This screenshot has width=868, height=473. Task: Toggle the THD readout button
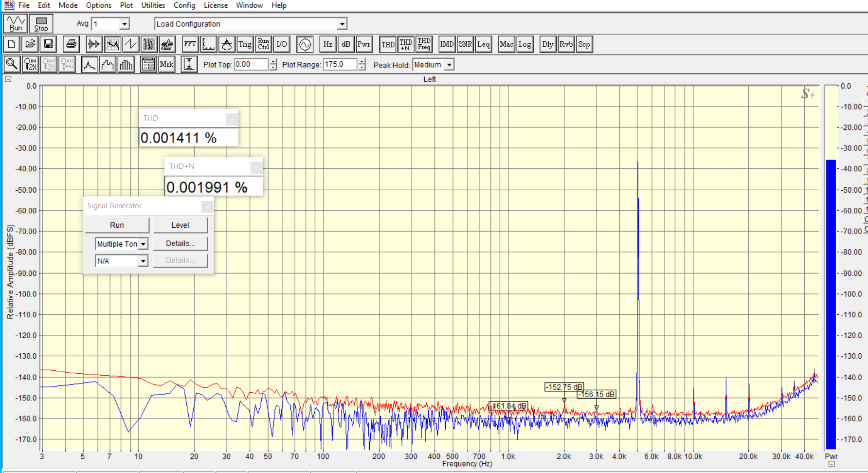point(388,44)
